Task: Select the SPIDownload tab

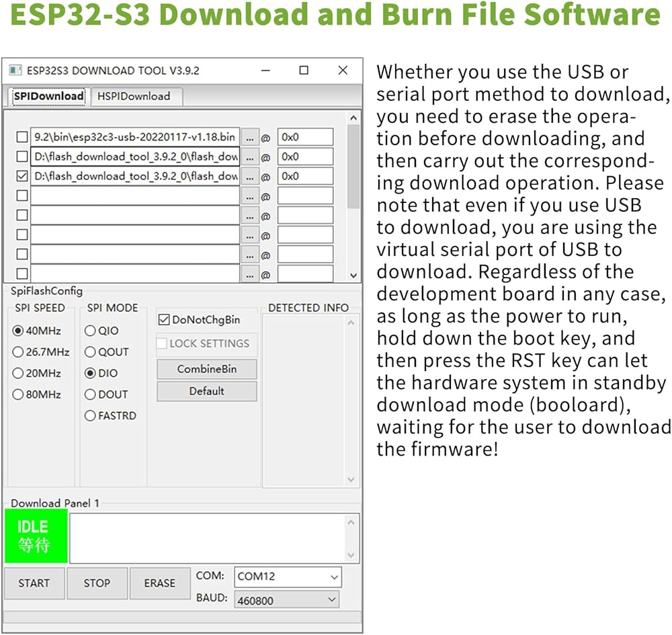Action: pos(49,96)
